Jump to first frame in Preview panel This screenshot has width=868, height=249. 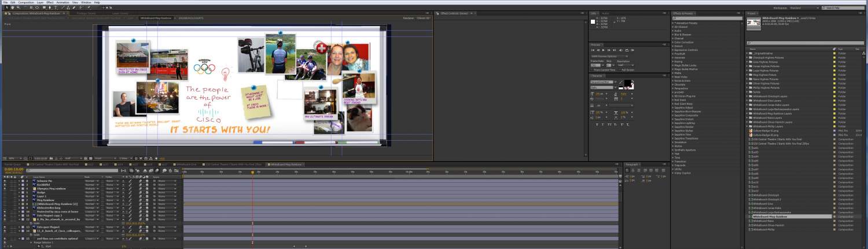593,50
